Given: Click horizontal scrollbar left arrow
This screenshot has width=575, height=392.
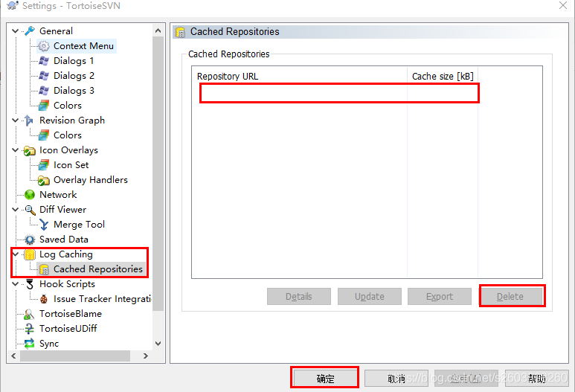Looking at the screenshot, I should (x=13, y=356).
